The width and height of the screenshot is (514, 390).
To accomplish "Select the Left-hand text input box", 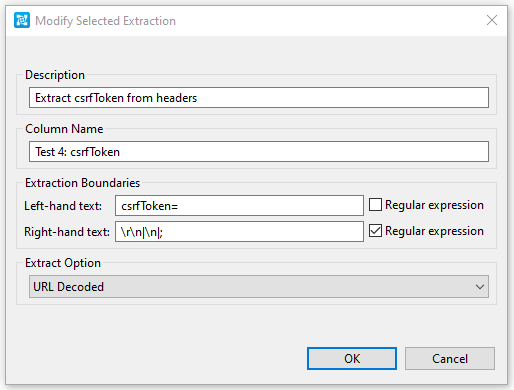I will 239,206.
